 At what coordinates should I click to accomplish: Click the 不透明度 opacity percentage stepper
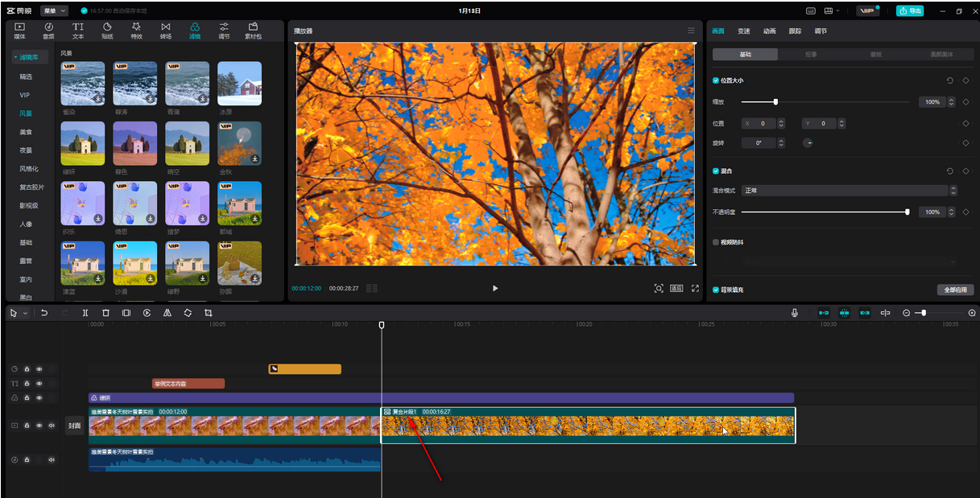click(952, 212)
